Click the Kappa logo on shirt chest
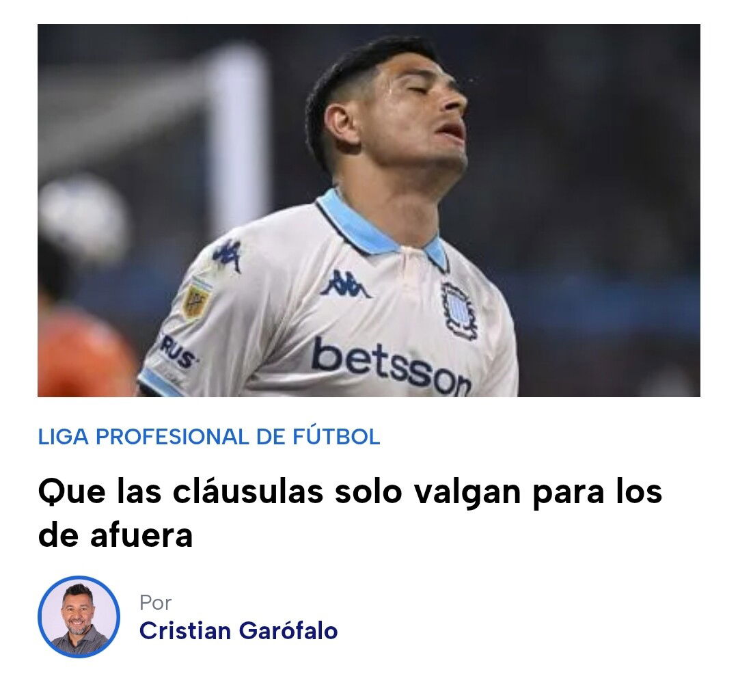The image size is (738, 700). pos(345,285)
